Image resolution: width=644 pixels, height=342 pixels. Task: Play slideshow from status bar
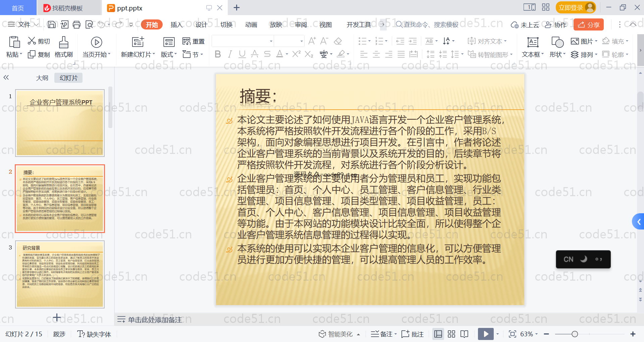pyautogui.click(x=486, y=334)
